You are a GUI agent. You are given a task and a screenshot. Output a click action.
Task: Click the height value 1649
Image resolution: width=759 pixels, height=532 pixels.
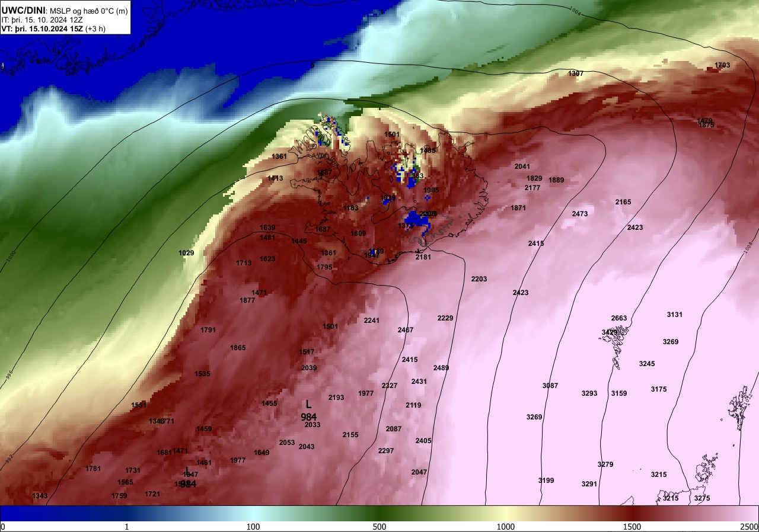261,453
